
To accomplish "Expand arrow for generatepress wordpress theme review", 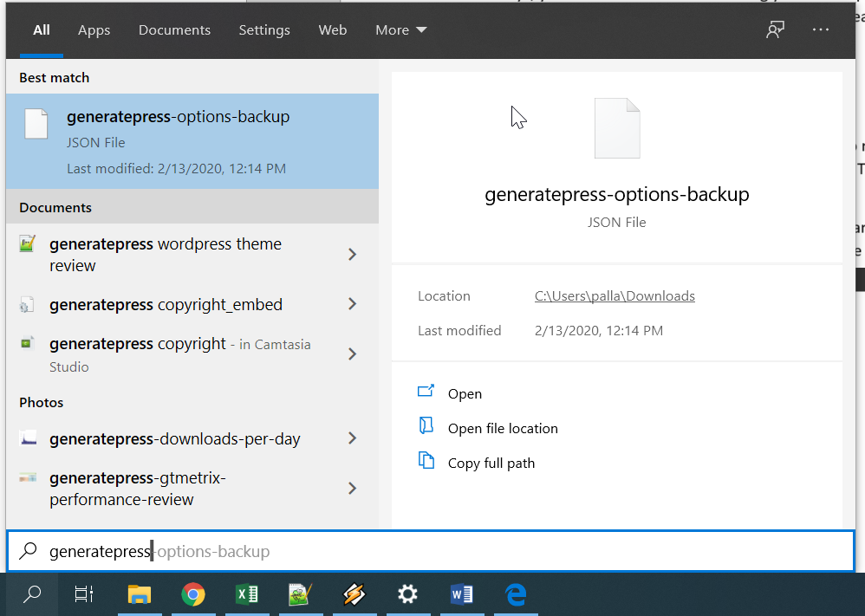I will coord(353,254).
